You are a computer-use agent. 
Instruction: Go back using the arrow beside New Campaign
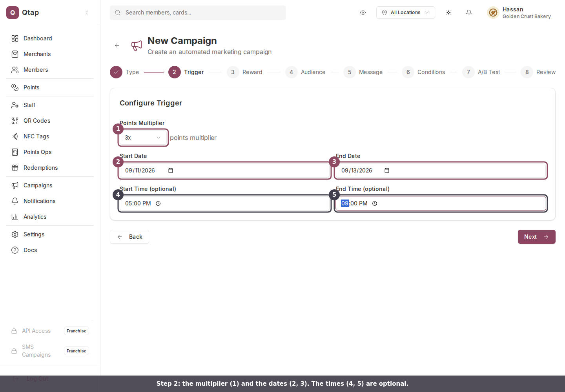click(117, 45)
